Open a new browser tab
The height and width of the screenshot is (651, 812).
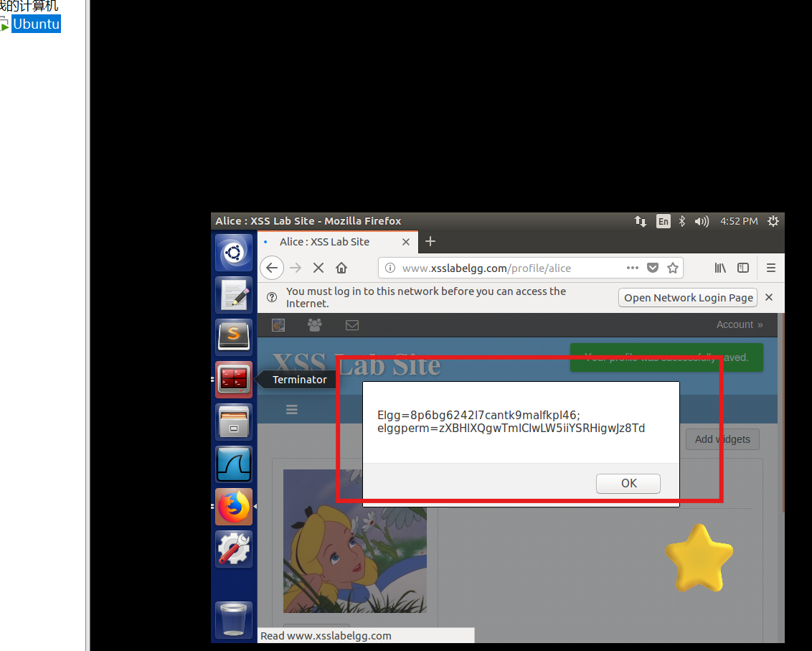coord(430,242)
